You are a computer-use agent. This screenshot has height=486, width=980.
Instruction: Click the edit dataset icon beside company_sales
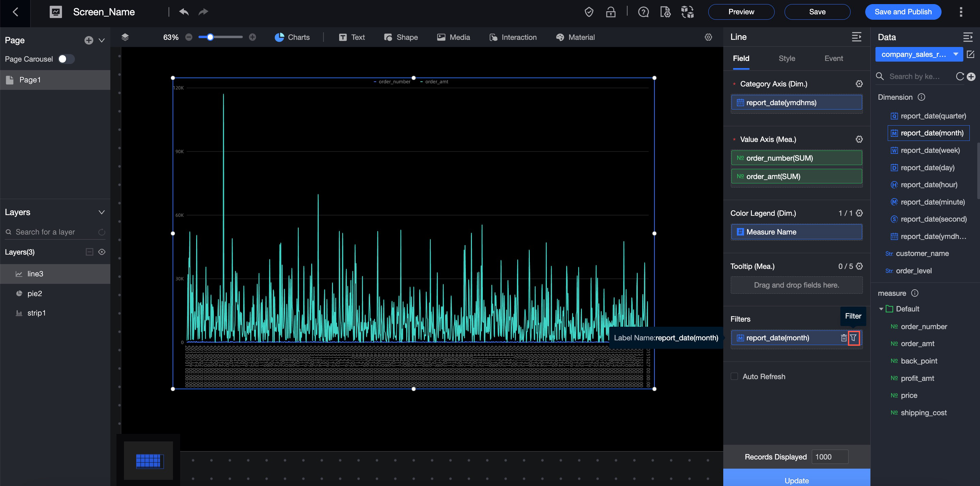pos(970,54)
